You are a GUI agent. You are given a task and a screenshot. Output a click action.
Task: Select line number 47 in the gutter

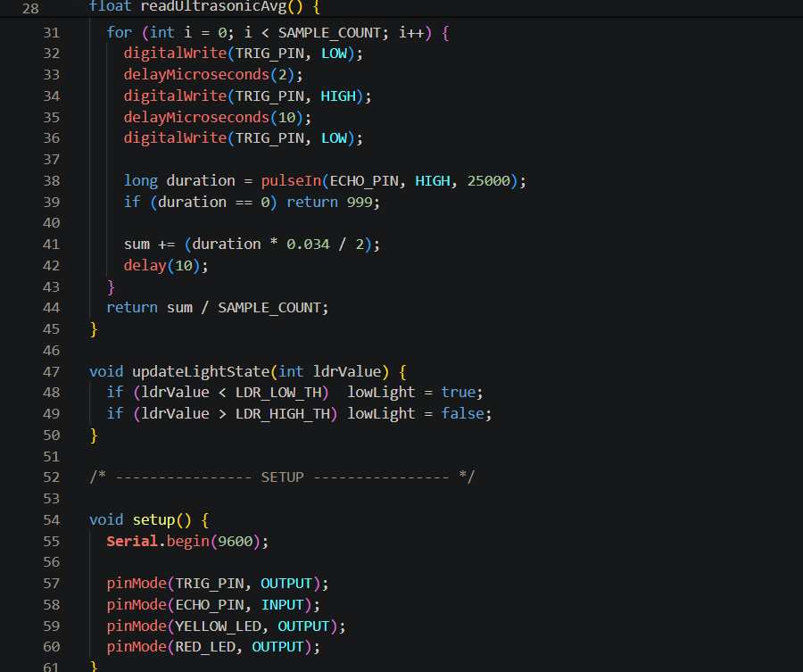pos(51,371)
